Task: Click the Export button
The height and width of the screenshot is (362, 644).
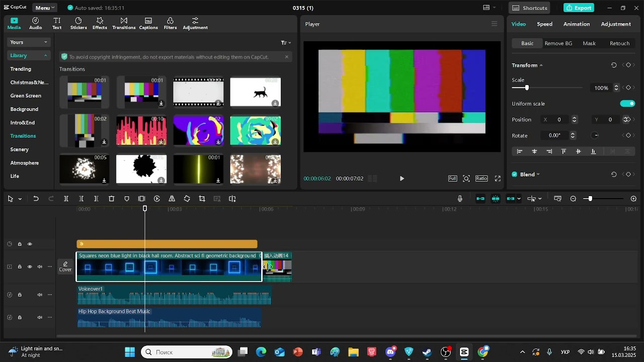Action: click(579, 8)
